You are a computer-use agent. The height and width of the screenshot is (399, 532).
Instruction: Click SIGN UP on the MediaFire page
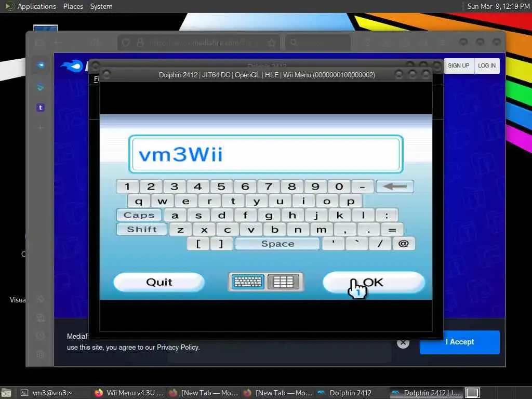[x=458, y=65]
